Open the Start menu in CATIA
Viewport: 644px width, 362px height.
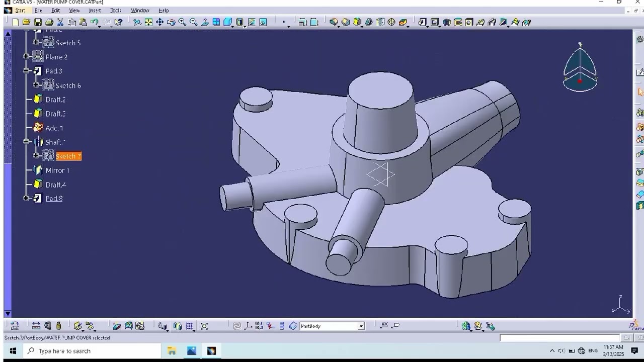tap(20, 11)
